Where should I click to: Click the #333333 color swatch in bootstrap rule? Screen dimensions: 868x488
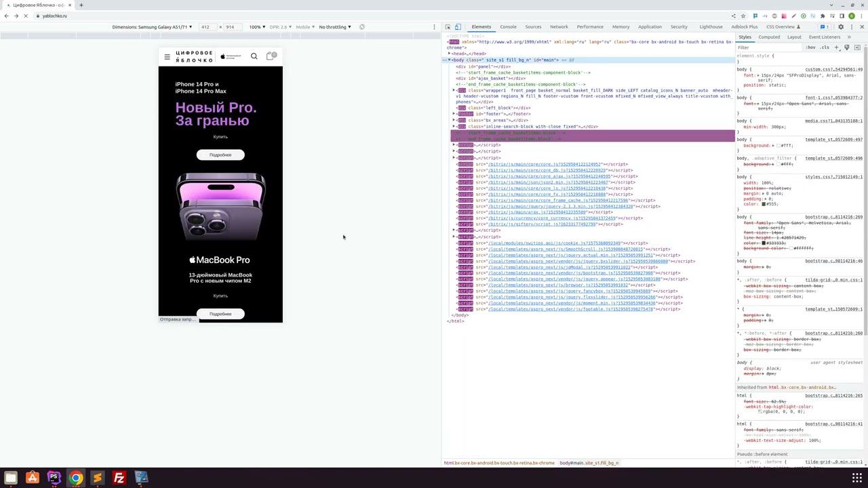pyautogui.click(x=764, y=243)
